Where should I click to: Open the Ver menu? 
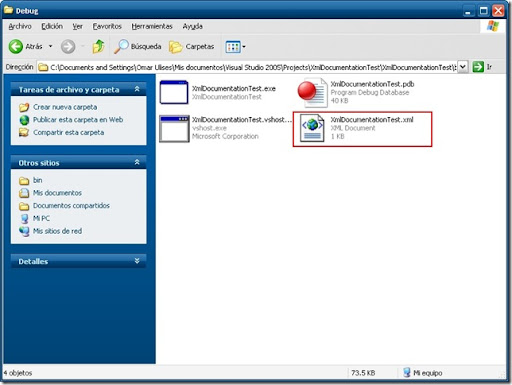77,26
